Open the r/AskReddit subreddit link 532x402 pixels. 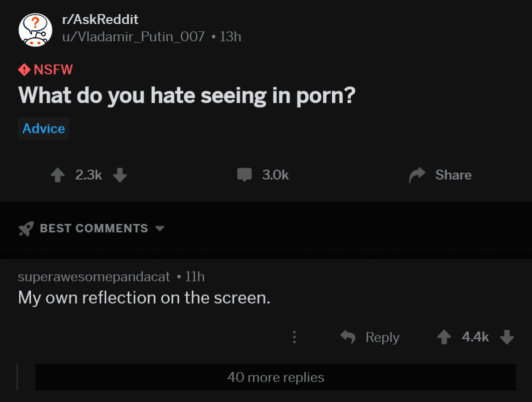(100, 19)
